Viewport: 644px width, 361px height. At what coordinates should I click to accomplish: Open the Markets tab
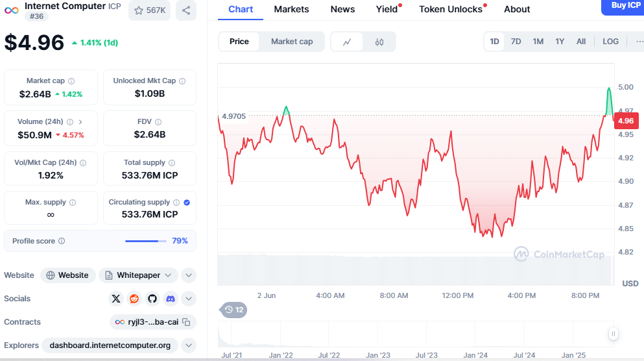point(291,9)
